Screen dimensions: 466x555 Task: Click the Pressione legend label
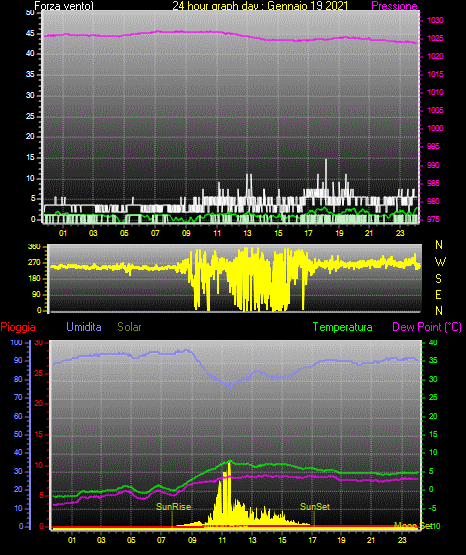394,6
